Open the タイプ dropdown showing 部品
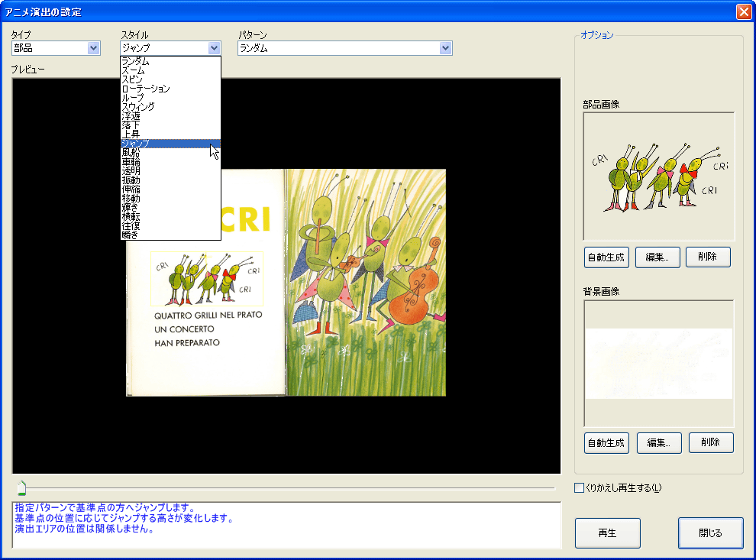 point(56,48)
